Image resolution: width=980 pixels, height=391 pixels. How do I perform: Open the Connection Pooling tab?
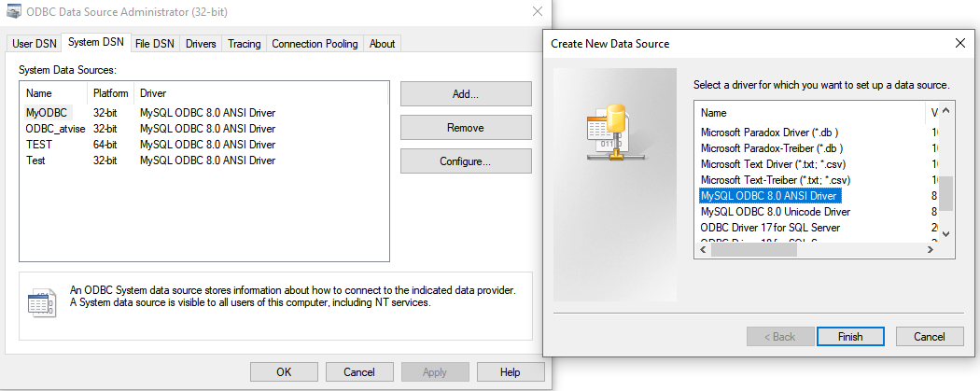click(x=315, y=44)
